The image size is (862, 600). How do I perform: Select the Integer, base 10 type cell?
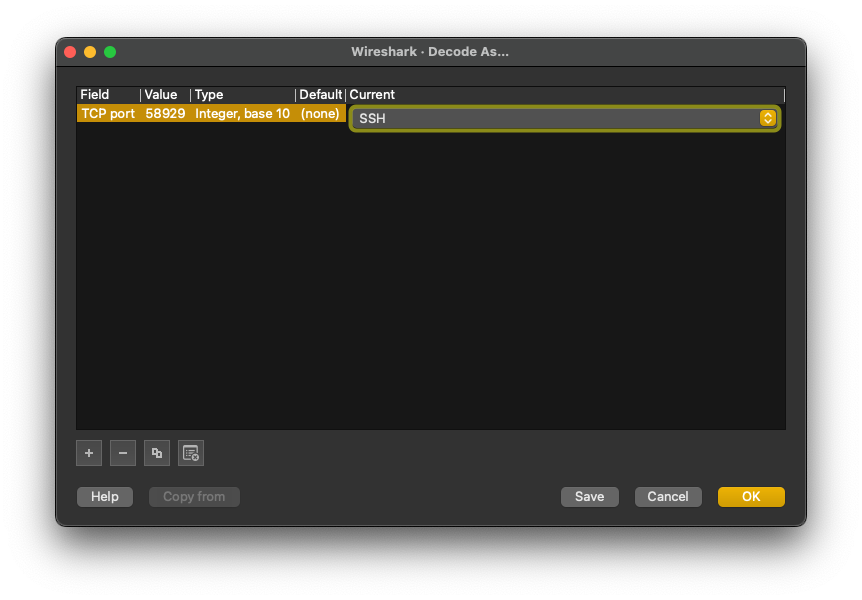tap(242, 113)
